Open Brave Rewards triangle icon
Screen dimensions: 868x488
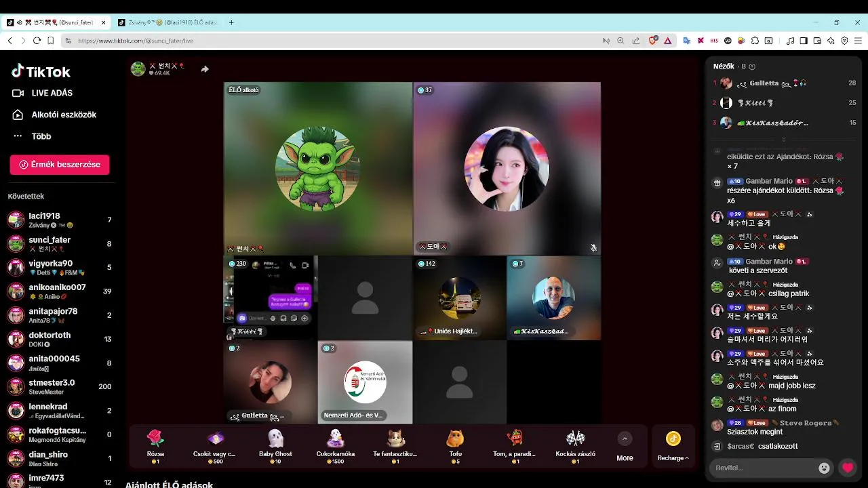coord(667,41)
